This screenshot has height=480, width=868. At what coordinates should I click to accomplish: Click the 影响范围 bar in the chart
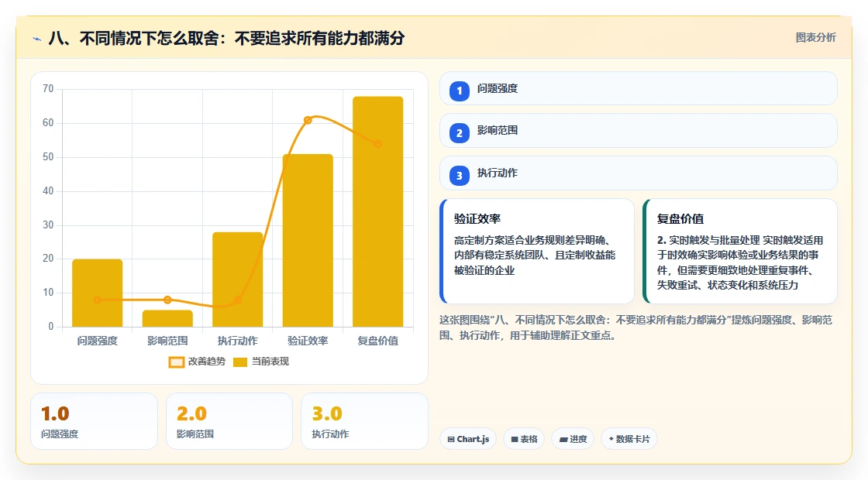(x=167, y=318)
